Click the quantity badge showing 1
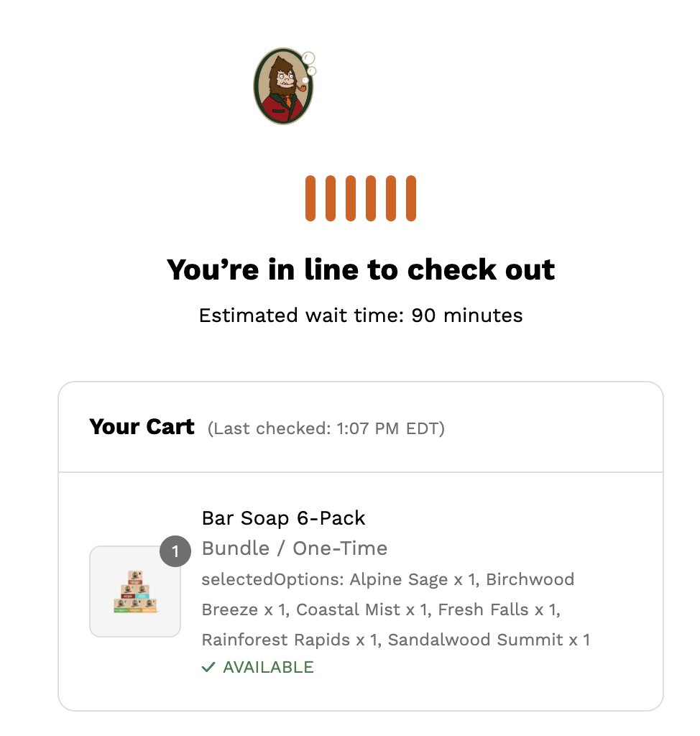This screenshot has height=736, width=700. coord(175,552)
